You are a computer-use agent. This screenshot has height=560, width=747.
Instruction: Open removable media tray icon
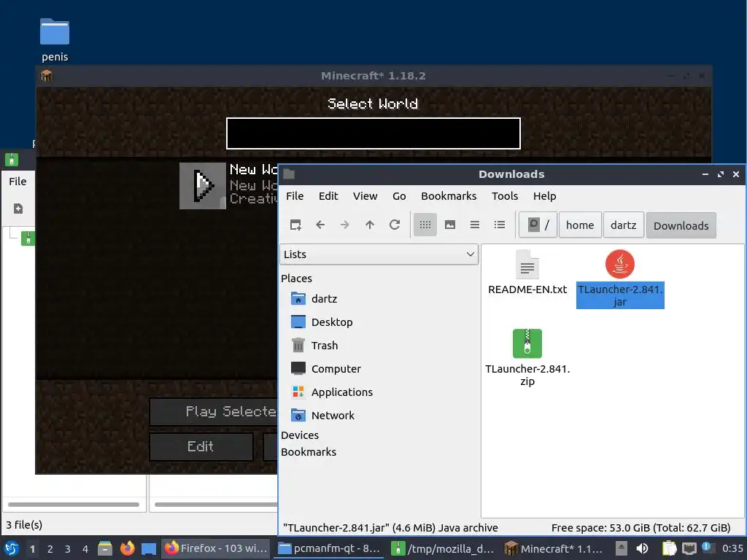[x=622, y=548]
